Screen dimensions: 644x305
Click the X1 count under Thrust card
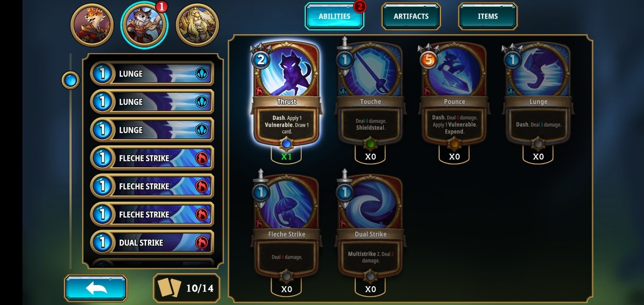point(287,156)
